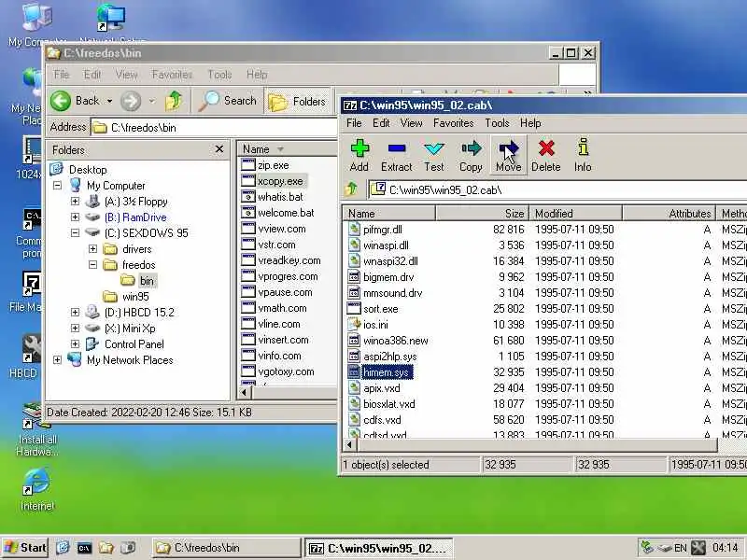Open the 7-Zip Edit menu
747x560 pixels.
381,123
